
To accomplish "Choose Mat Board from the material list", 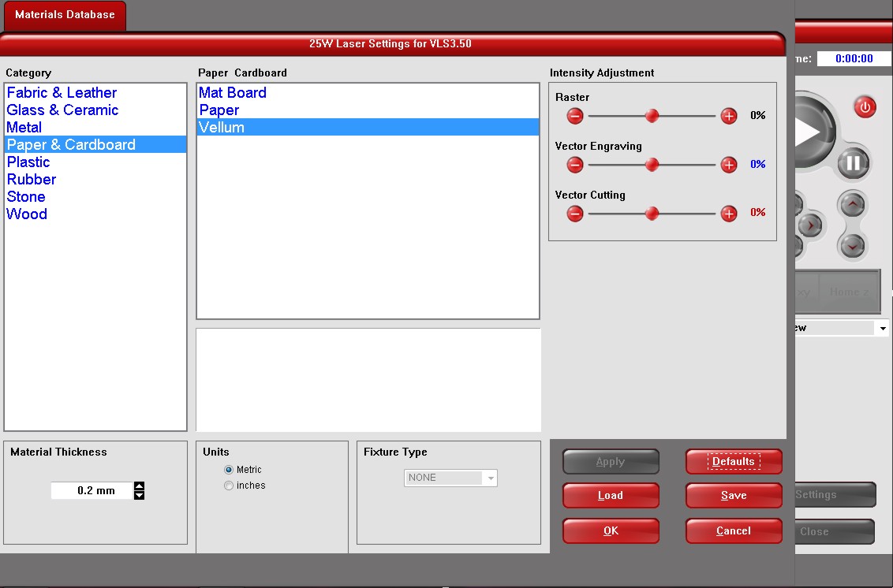I will tap(233, 92).
